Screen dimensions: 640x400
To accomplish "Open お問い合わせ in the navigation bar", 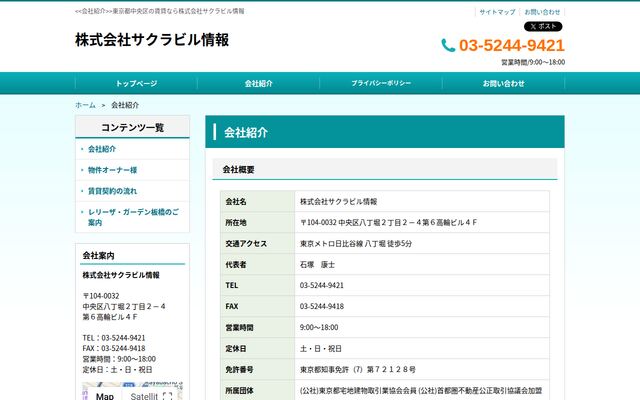I will (x=503, y=83).
